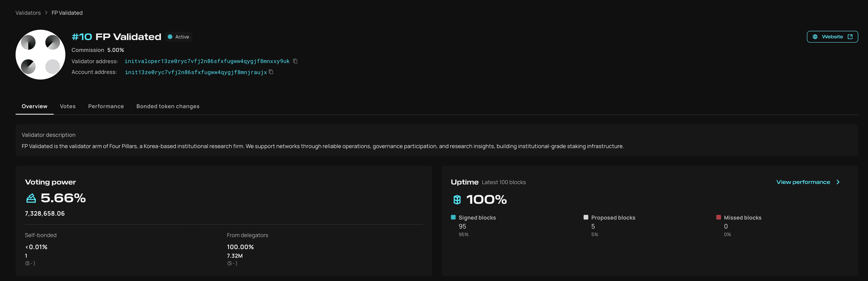Select the Overview tab
Viewport: 868px width, 281px height.
(34, 106)
